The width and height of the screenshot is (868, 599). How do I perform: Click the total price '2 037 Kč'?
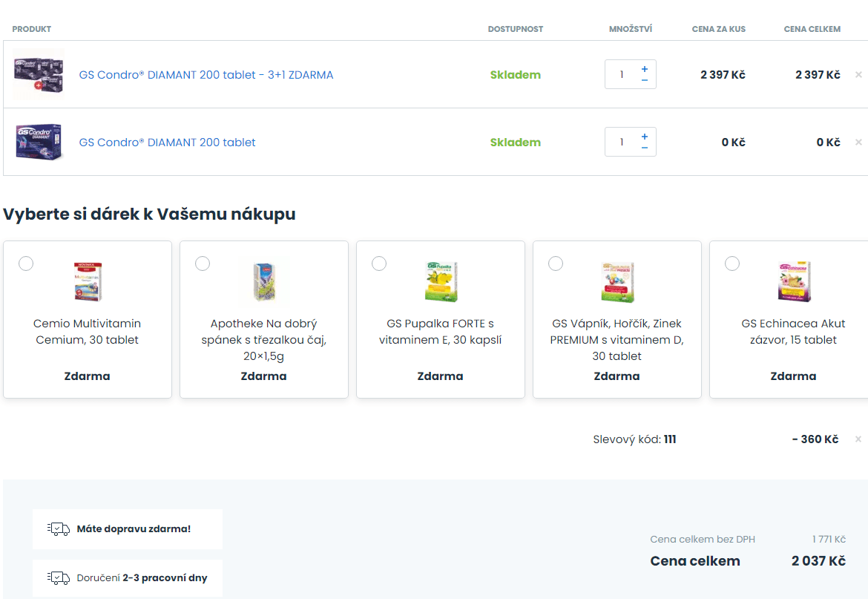(x=818, y=561)
